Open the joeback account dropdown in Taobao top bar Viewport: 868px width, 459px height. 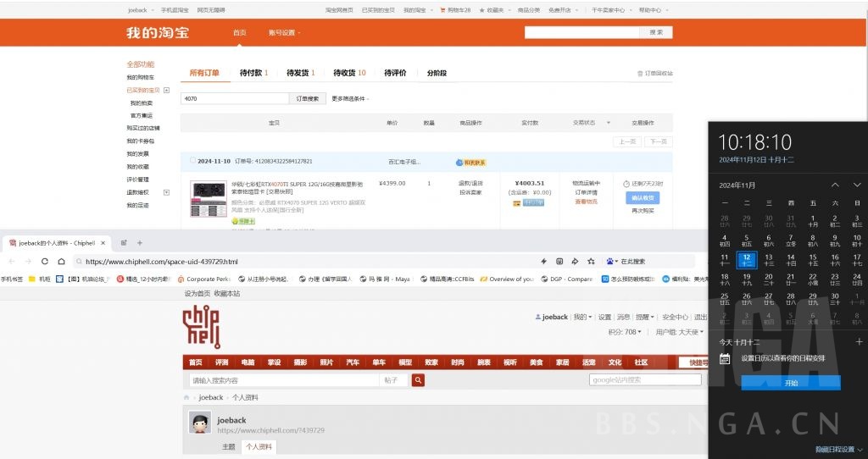(x=141, y=10)
